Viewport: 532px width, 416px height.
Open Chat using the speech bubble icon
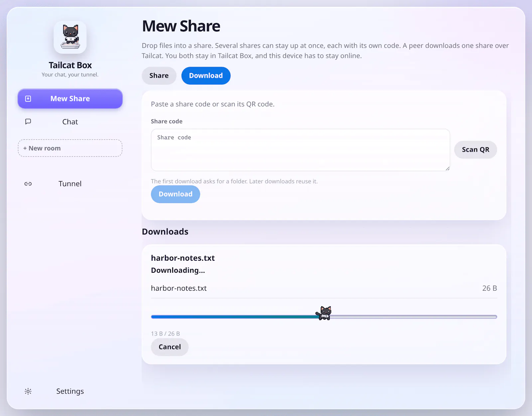[28, 122]
